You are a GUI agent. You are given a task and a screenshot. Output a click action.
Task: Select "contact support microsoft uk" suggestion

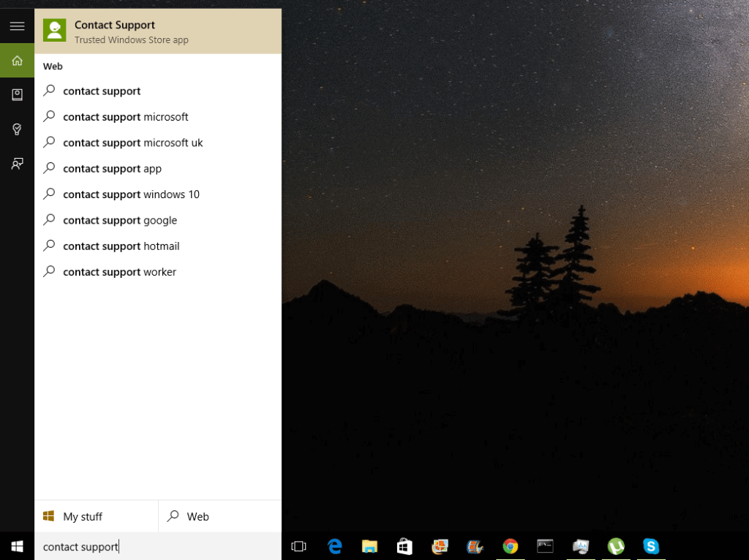pos(158,143)
